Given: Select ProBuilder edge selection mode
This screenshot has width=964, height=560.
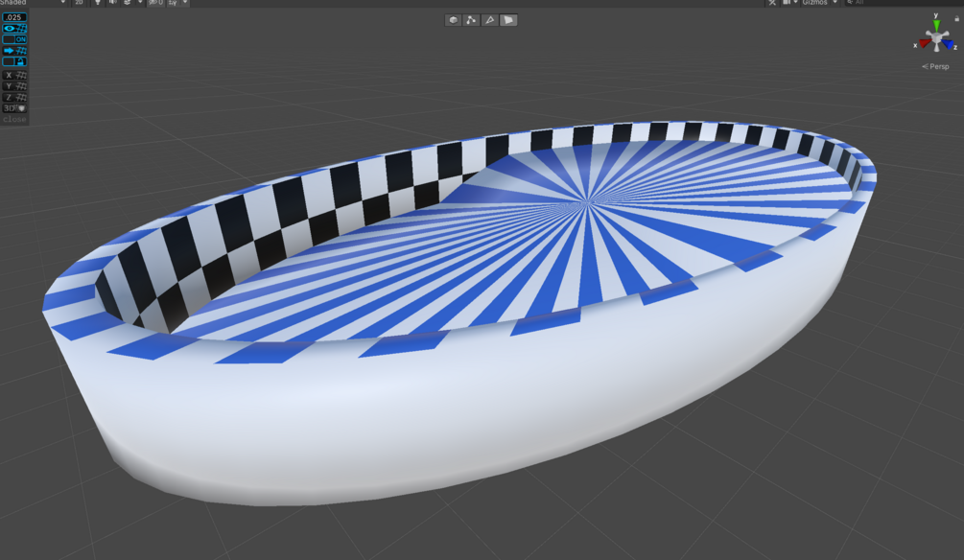Looking at the screenshot, I should 490,20.
